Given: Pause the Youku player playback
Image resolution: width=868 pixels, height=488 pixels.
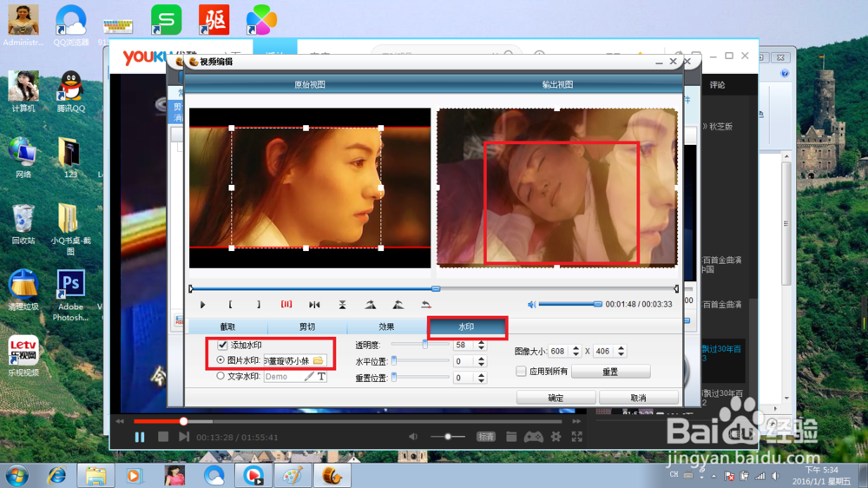Looking at the screenshot, I should click(x=140, y=437).
